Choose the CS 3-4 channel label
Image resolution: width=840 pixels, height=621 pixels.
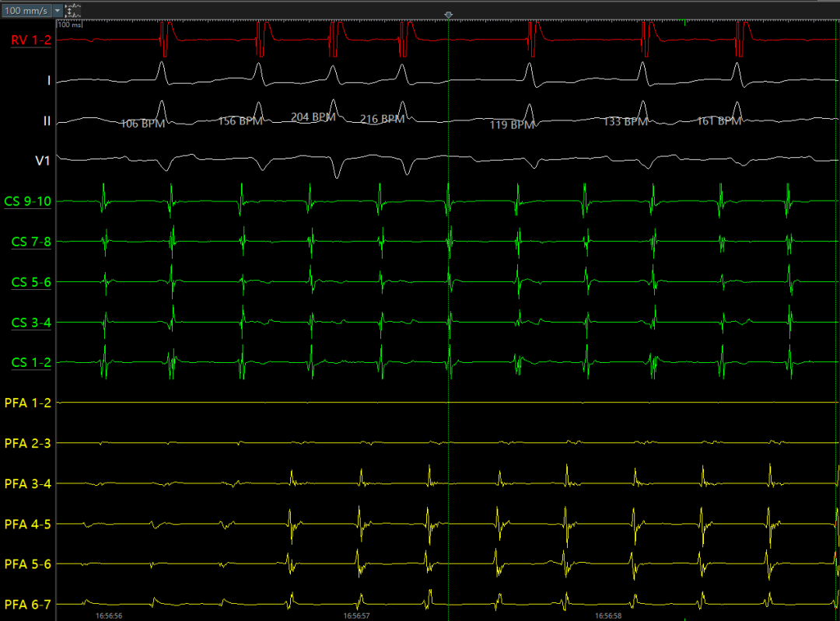31,323
